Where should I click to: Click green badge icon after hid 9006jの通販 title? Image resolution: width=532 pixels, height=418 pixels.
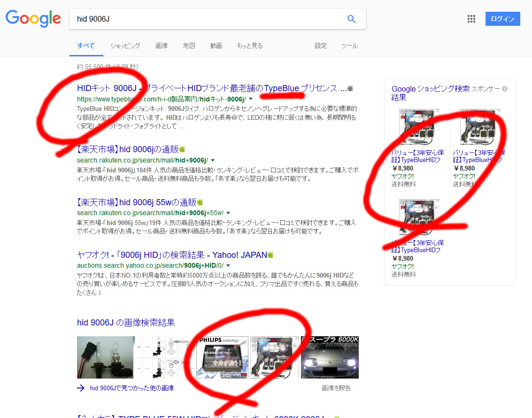[182, 149]
